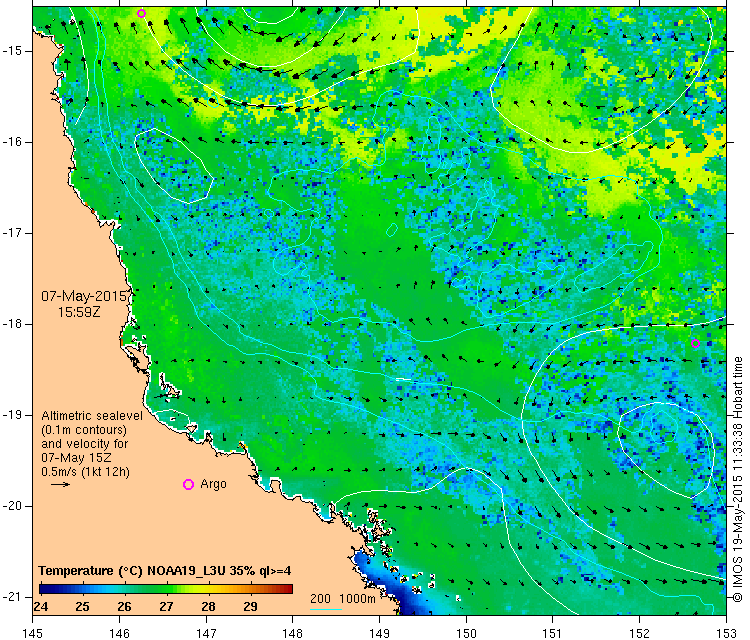Click the '0.5m/s (1kt 12h)' text
The image size is (750, 640).
coord(85,472)
